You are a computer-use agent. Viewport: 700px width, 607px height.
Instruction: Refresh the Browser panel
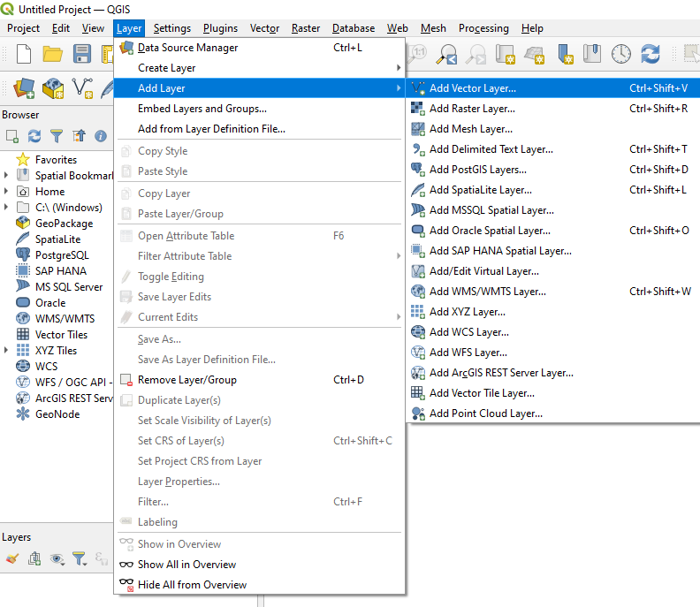pyautogui.click(x=34, y=136)
